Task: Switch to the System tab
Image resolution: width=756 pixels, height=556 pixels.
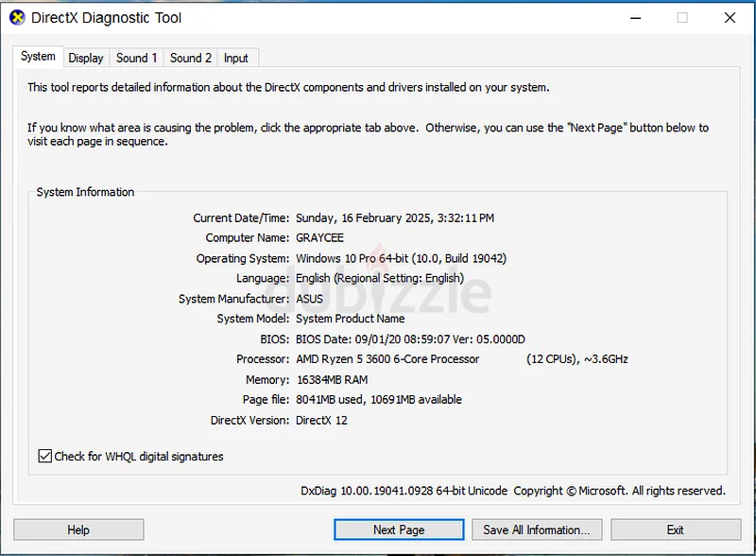Action: 38,57
